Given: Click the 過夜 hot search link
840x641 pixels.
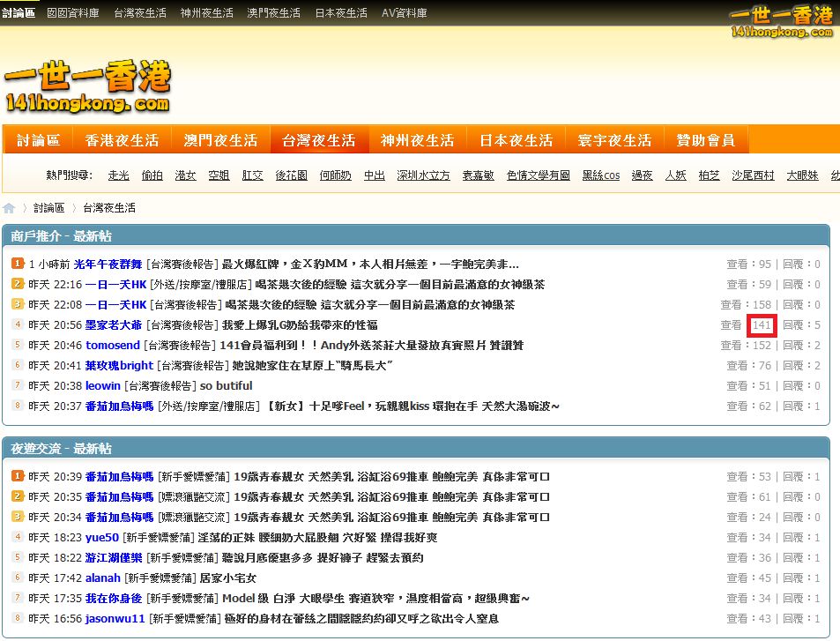Looking at the screenshot, I should coord(642,175).
